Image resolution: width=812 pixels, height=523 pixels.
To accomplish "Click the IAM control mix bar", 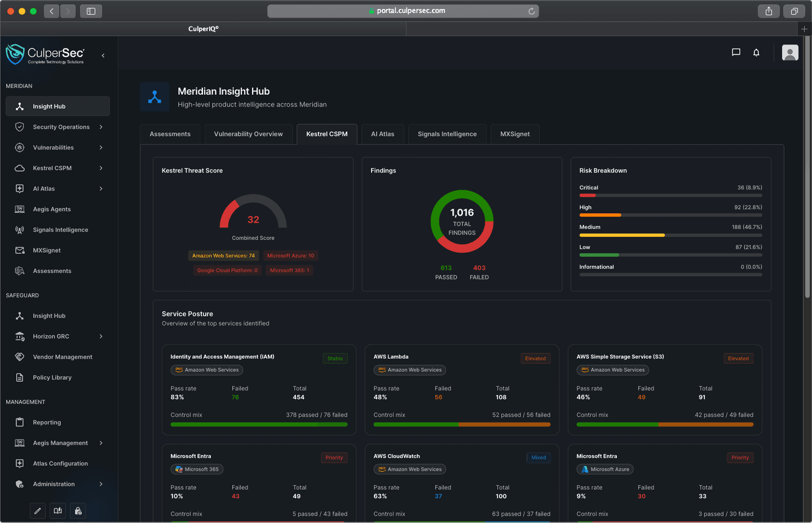I will coord(259,424).
